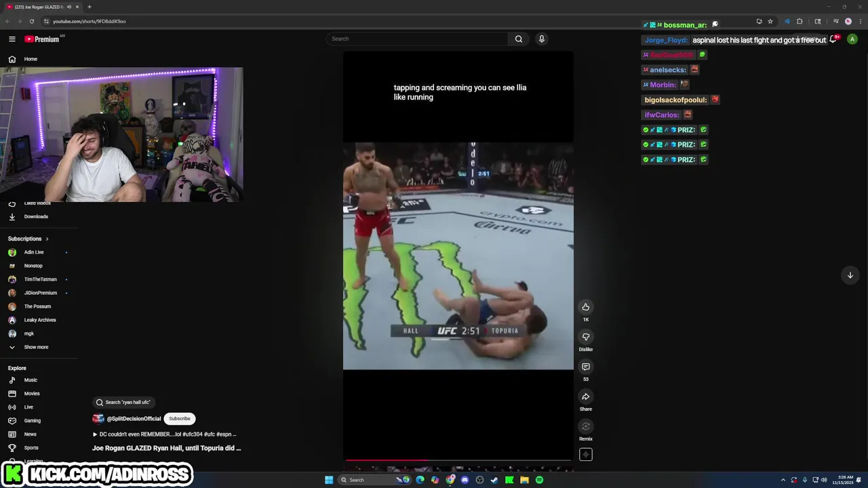Image resolution: width=868 pixels, height=488 pixels.
Task: Open The Possum subscription channel
Action: (x=39, y=306)
